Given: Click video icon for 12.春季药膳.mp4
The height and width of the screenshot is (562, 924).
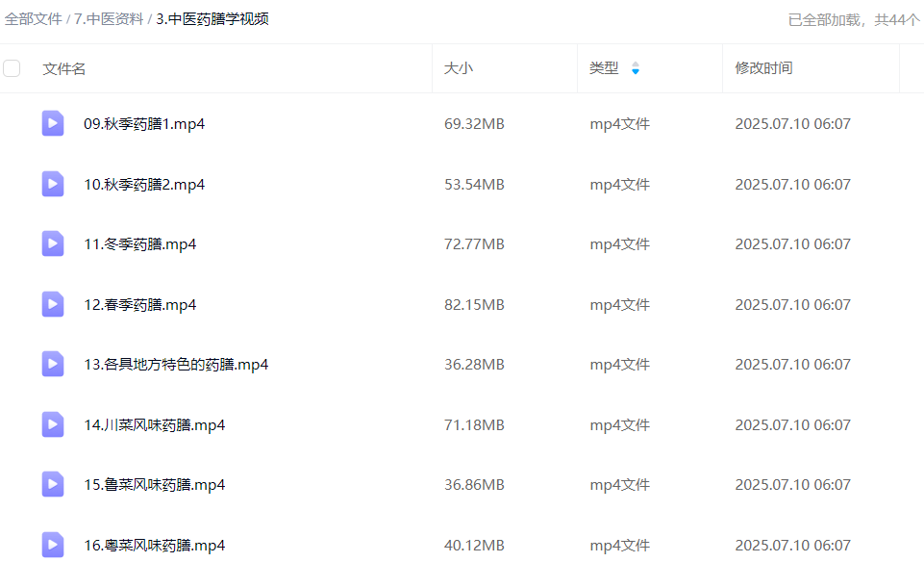Looking at the screenshot, I should tap(53, 304).
